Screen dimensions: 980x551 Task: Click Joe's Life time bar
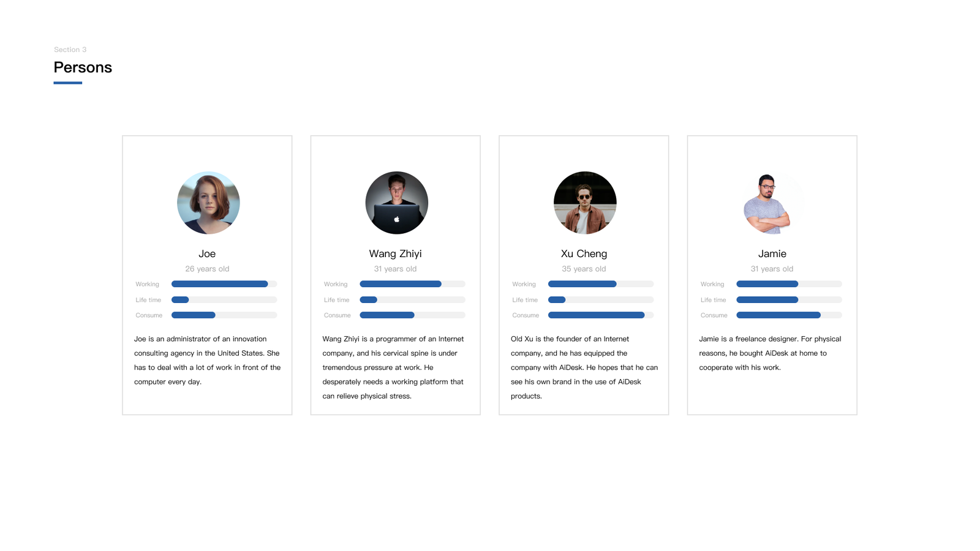click(224, 300)
